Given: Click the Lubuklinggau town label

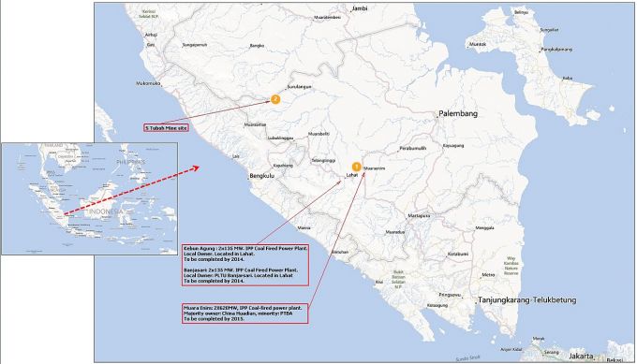Looking at the screenshot, I should pyautogui.click(x=280, y=138).
